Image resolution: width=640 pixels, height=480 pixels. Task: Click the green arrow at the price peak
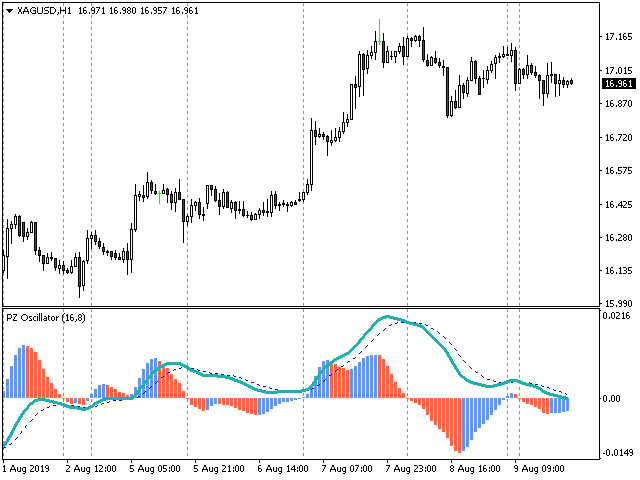click(380, 31)
